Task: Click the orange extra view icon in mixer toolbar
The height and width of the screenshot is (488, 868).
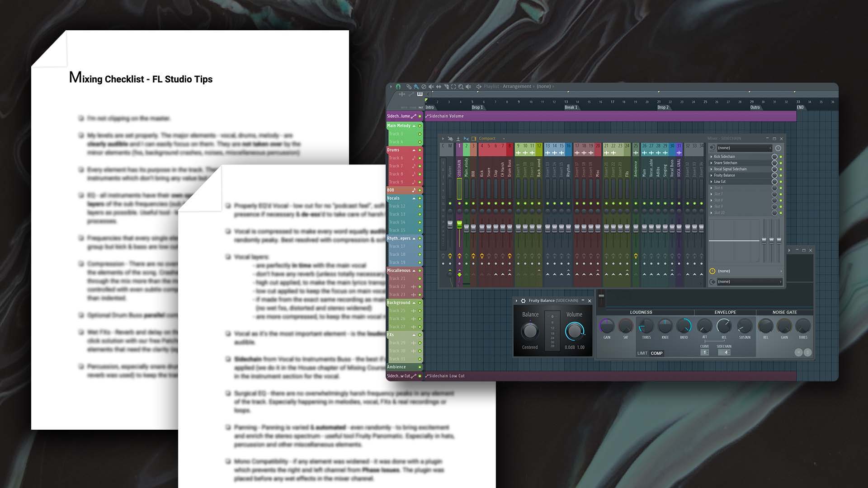Action: [x=474, y=139]
